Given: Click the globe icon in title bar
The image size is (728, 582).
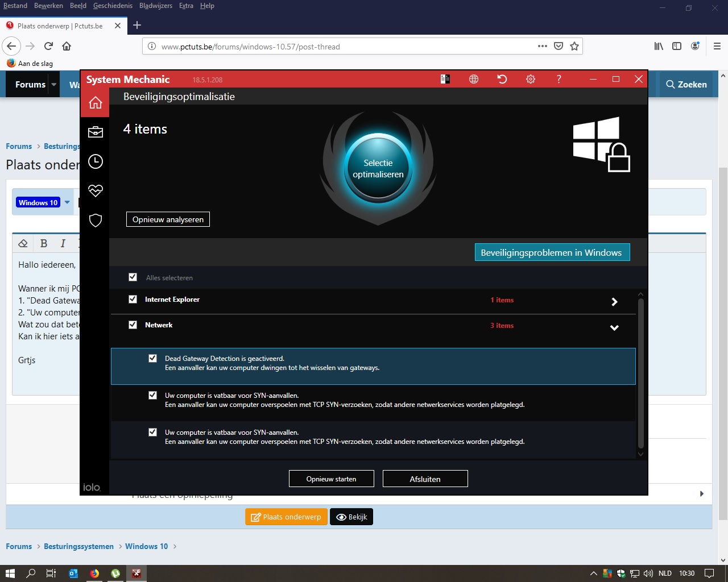Looking at the screenshot, I should tap(473, 80).
